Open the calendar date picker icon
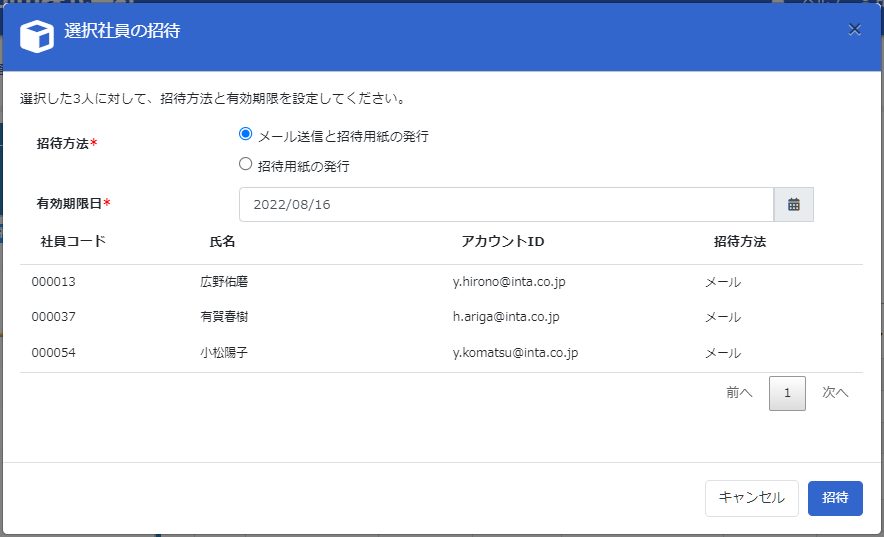This screenshot has height=537, width=884. [793, 204]
